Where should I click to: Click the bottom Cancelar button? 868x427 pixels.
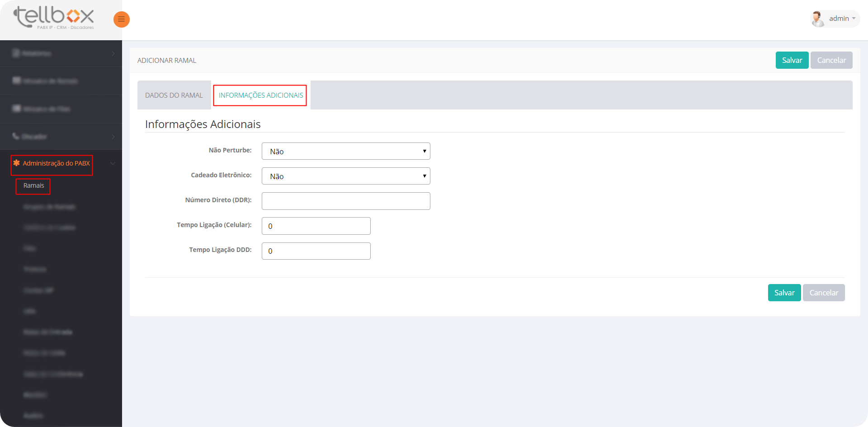pyautogui.click(x=823, y=293)
